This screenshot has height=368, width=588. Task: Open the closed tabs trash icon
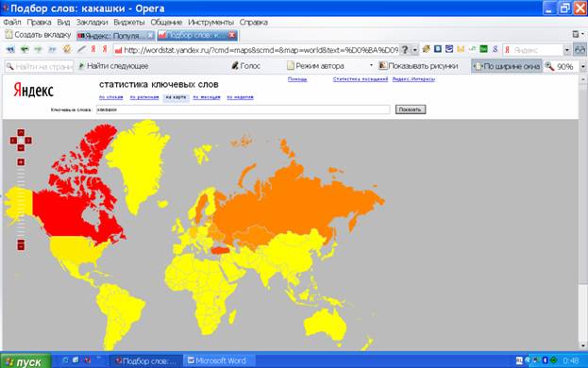(575, 34)
